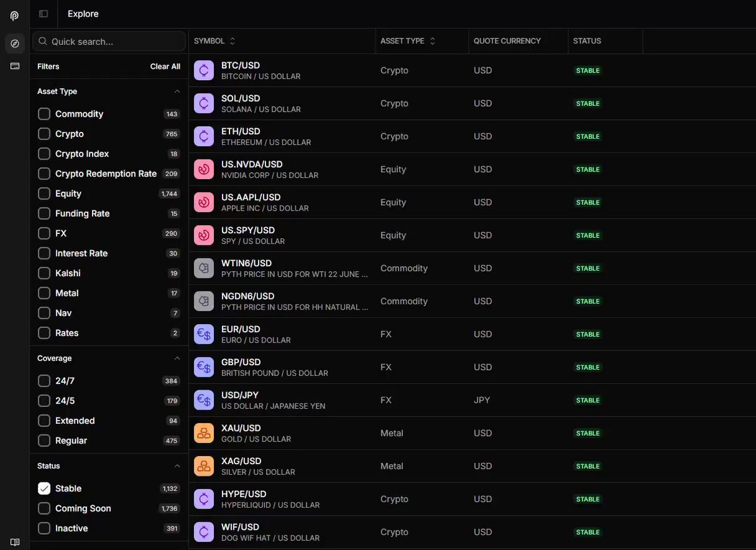This screenshot has height=550, width=756.
Task: Open the XAU/USD symbol name
Action: click(x=241, y=428)
